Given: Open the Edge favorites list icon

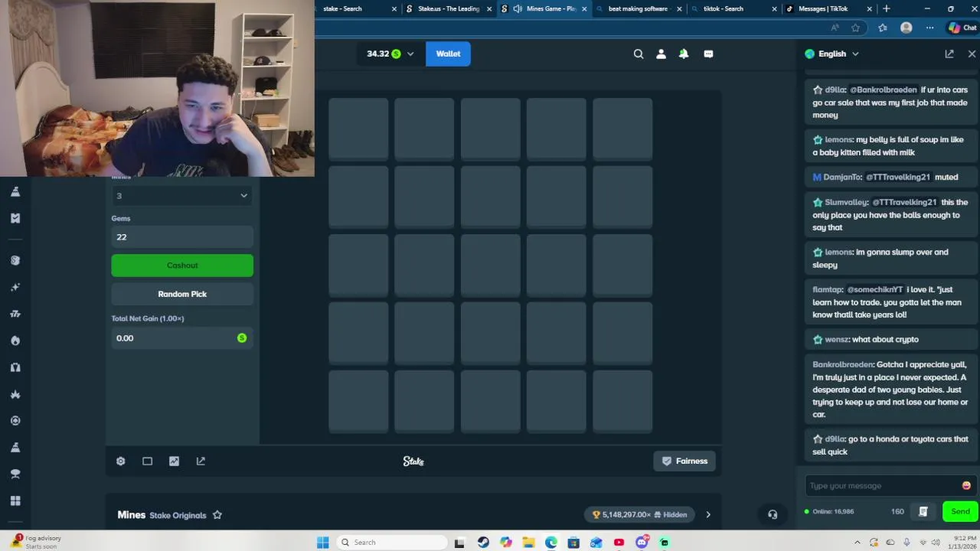Looking at the screenshot, I should (883, 28).
